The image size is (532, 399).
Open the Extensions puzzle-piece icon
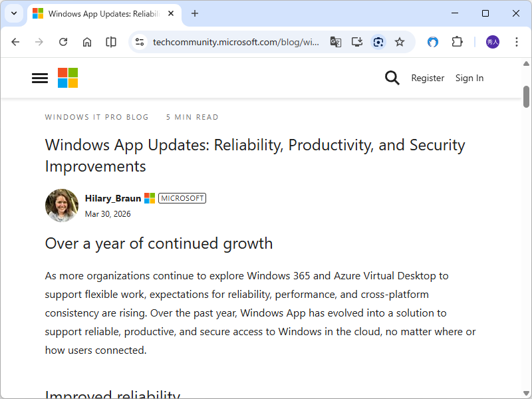point(457,41)
